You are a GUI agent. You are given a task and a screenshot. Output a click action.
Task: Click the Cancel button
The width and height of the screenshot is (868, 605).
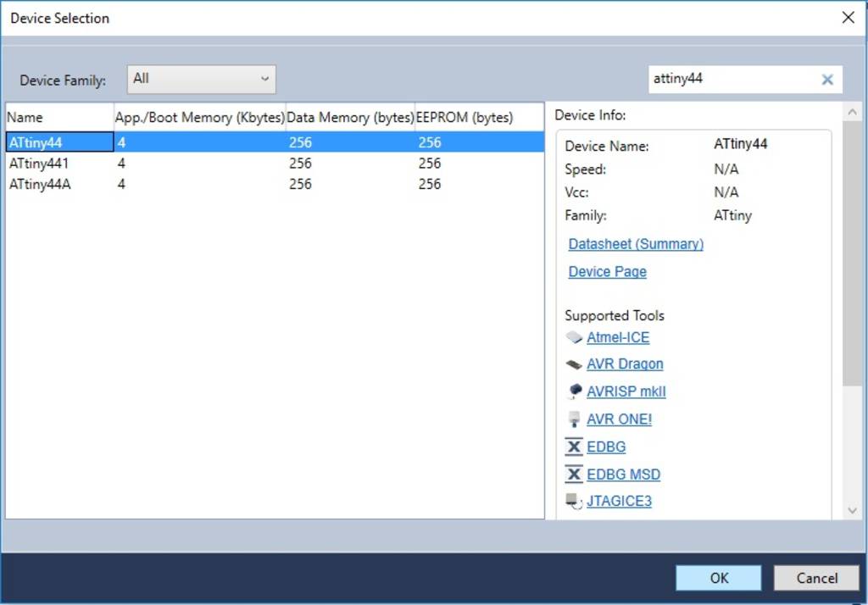(x=816, y=578)
